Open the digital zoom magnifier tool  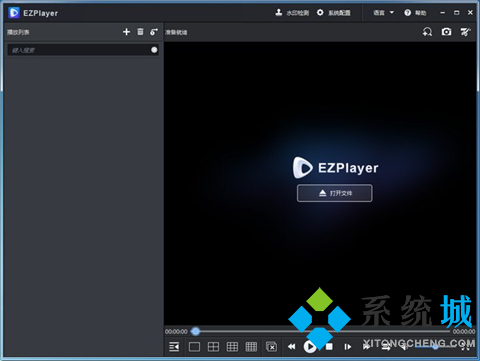pyautogui.click(x=427, y=32)
